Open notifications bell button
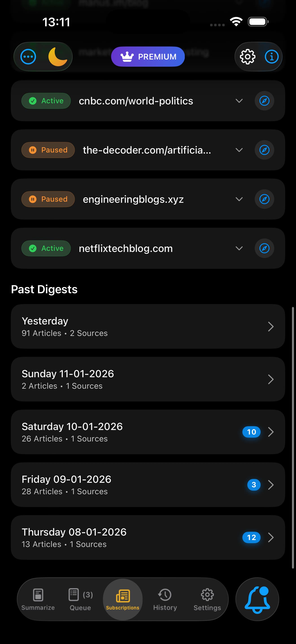The height and width of the screenshot is (644, 296). 257,599
